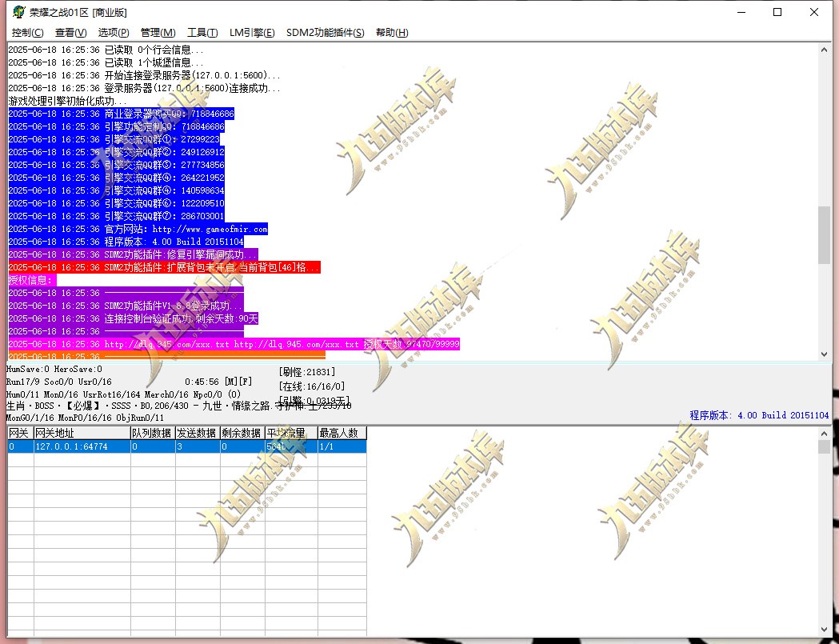Open the 管理(M) menu
This screenshot has height=644, width=839.
[x=158, y=33]
